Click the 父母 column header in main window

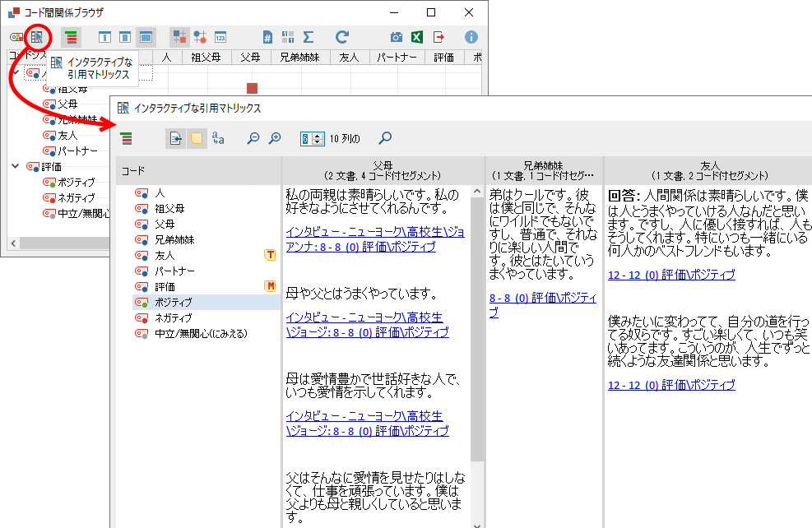tap(251, 57)
